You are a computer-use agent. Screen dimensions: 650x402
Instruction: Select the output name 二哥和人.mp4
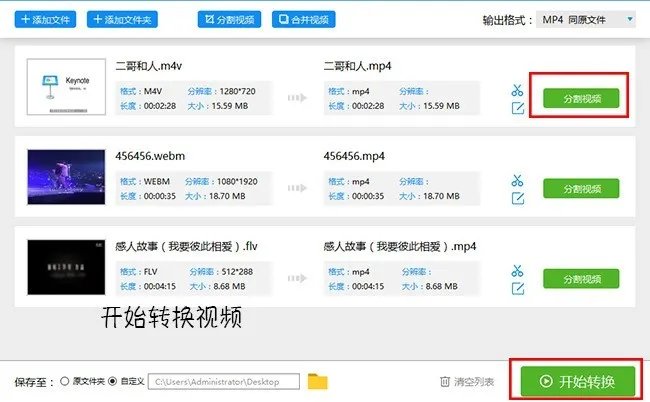tap(357, 66)
